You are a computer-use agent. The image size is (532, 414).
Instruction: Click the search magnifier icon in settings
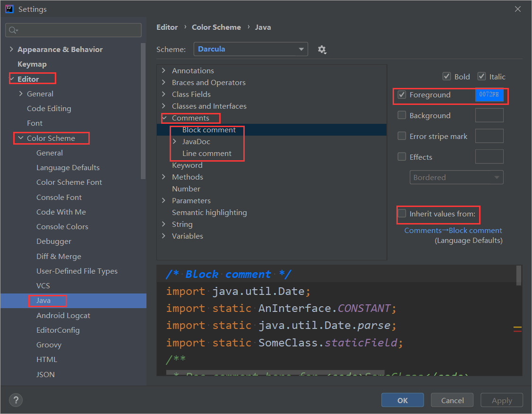(13, 30)
